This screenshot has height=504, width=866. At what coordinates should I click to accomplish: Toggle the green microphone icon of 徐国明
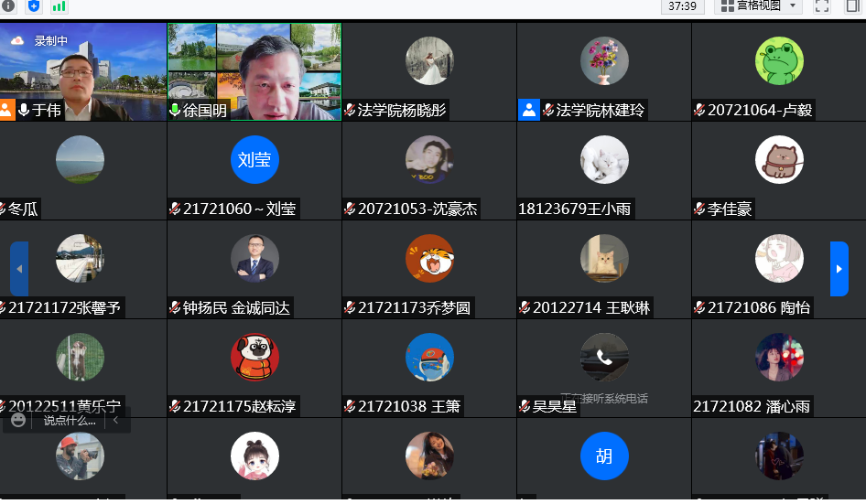point(175,111)
